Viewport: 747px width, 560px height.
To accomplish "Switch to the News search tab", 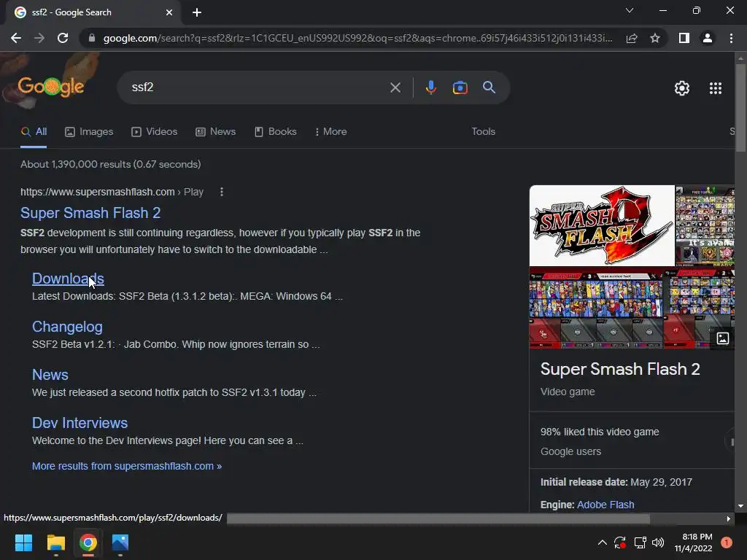I will click(x=215, y=132).
